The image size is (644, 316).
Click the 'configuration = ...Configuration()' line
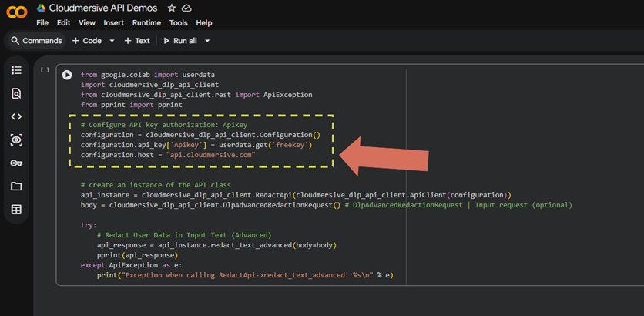(x=200, y=135)
